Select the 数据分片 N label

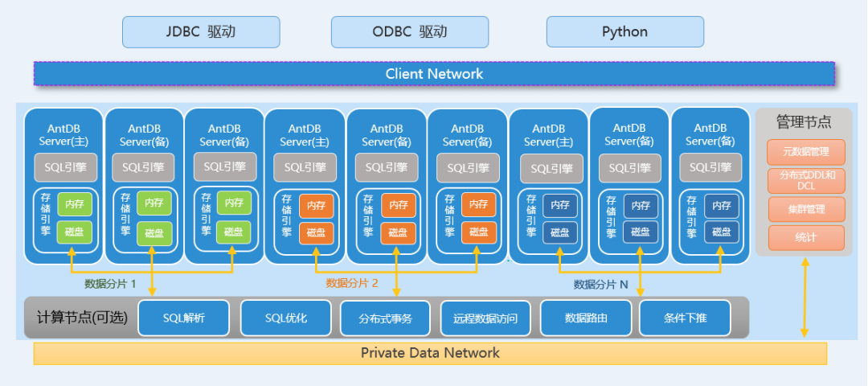click(601, 285)
